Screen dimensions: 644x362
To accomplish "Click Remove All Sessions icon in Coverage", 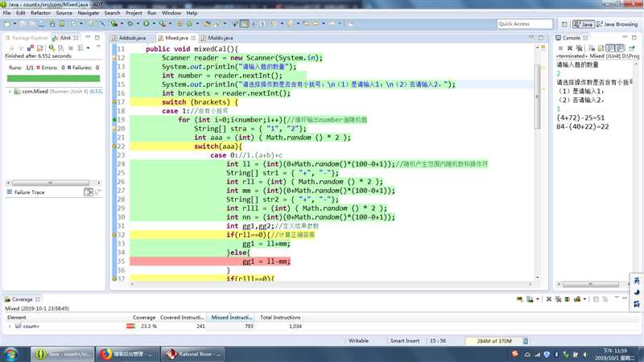I will pos(558,299).
